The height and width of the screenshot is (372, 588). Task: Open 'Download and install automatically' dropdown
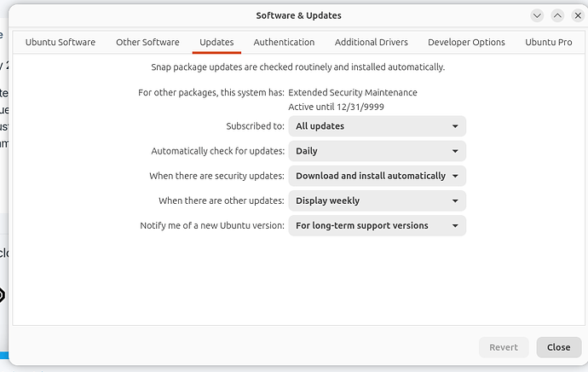click(x=378, y=176)
